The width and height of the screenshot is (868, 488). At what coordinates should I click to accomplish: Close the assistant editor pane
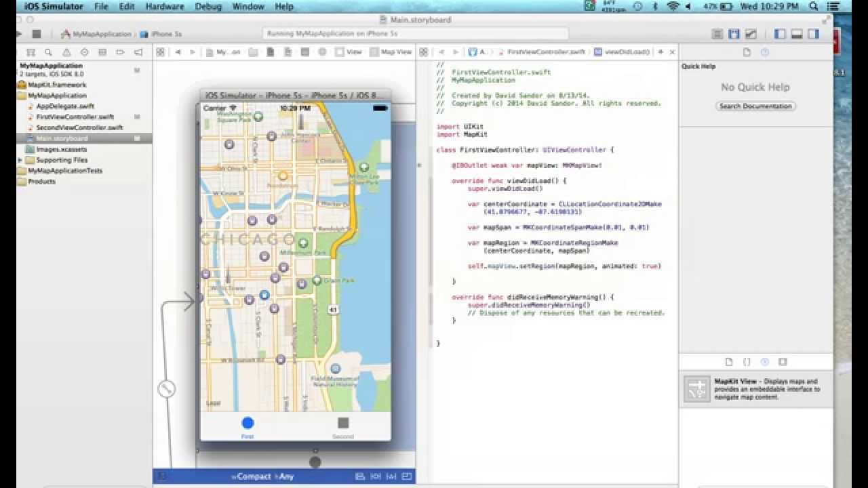[x=672, y=52]
